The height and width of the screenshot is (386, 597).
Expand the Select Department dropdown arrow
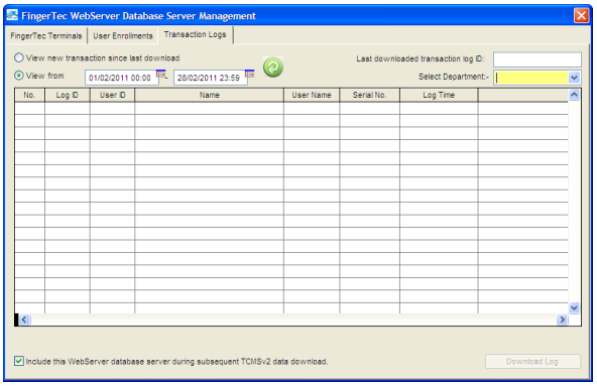574,78
